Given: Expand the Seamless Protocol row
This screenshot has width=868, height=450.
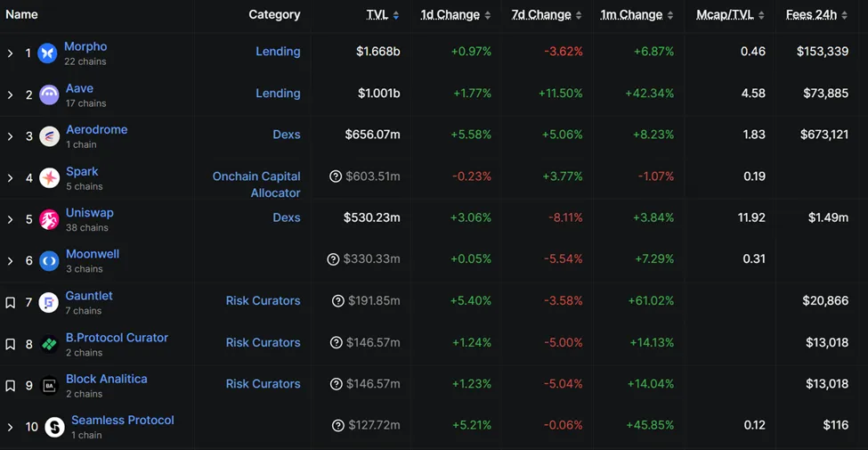Looking at the screenshot, I should pyautogui.click(x=11, y=428).
